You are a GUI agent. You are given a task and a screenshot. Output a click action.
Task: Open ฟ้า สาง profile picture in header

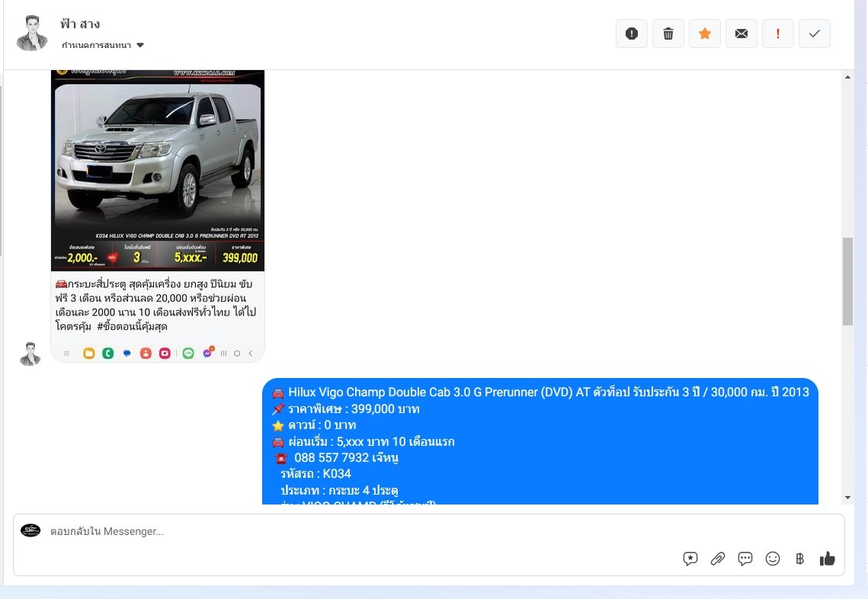32,34
